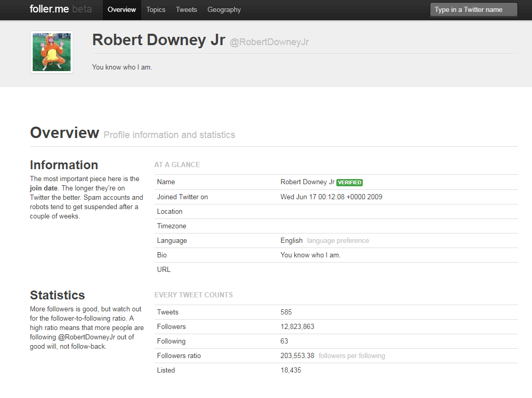Select the Bio row label
Viewport: 532px width, 398px height.
tap(162, 255)
